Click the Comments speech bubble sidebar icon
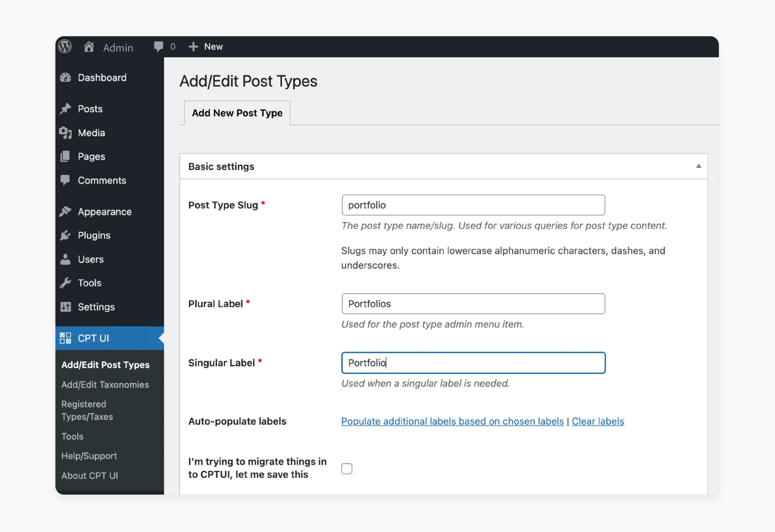The height and width of the screenshot is (532, 775). [x=65, y=180]
